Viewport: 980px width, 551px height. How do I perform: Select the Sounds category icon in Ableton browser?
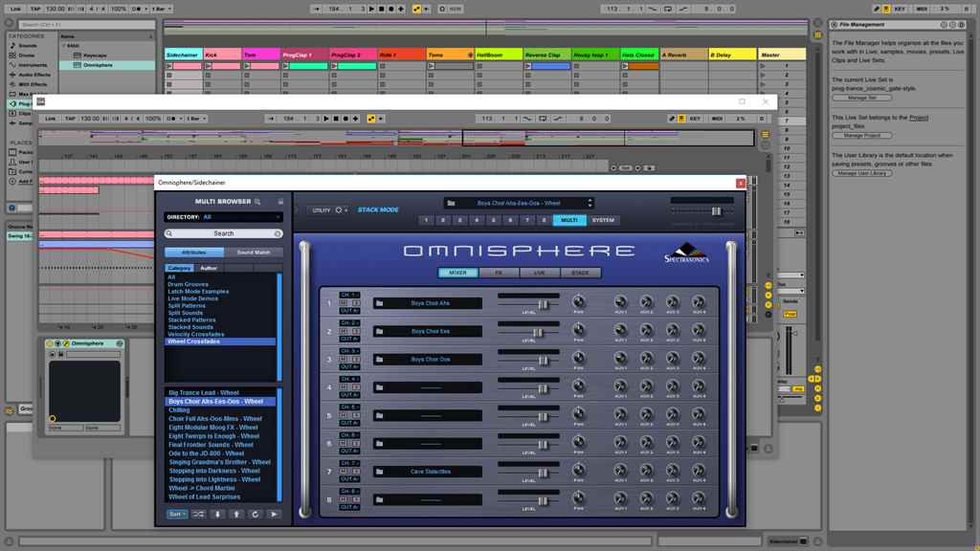tap(12, 46)
